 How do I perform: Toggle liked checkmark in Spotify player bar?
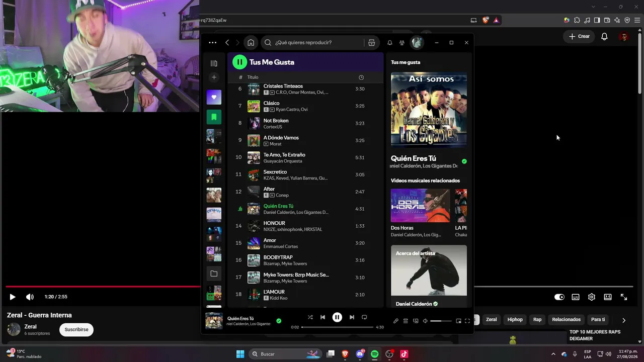point(279,321)
